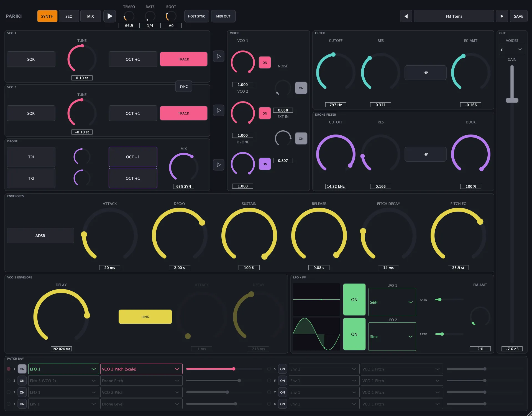
Task: Switch to the SYNTH tab
Action: 47,16
